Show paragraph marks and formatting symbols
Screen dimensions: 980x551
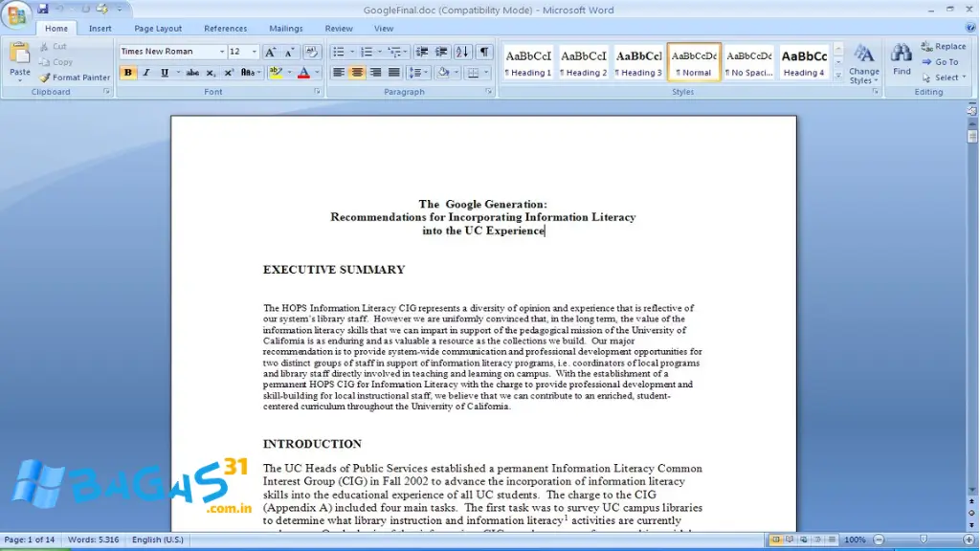point(483,52)
